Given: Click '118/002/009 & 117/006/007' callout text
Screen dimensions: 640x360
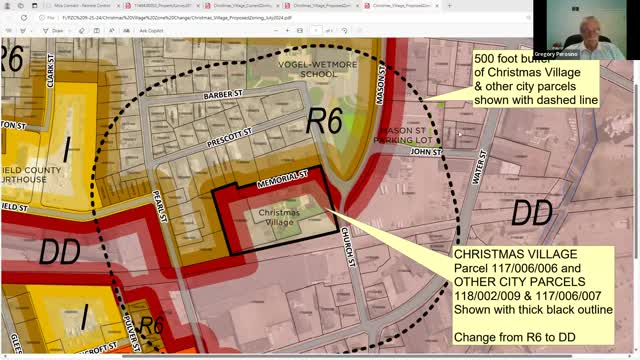Looking at the screenshot, I should click(527, 296).
